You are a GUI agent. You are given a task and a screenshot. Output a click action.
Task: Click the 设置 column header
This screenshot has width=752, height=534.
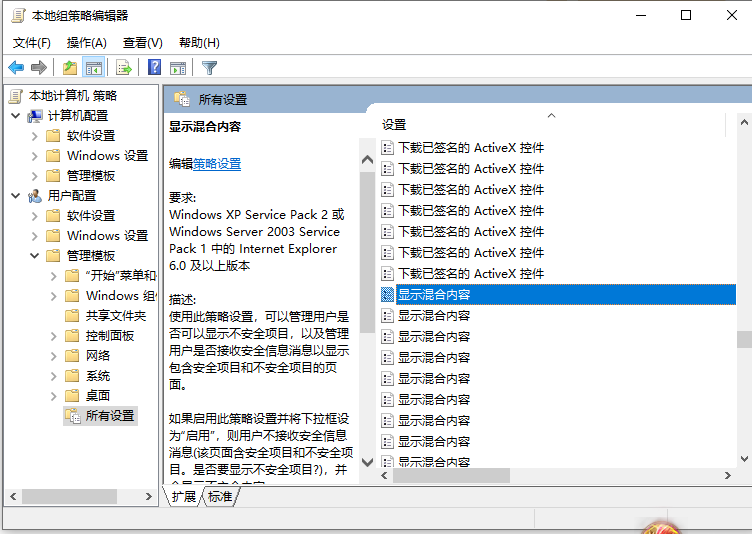point(394,125)
